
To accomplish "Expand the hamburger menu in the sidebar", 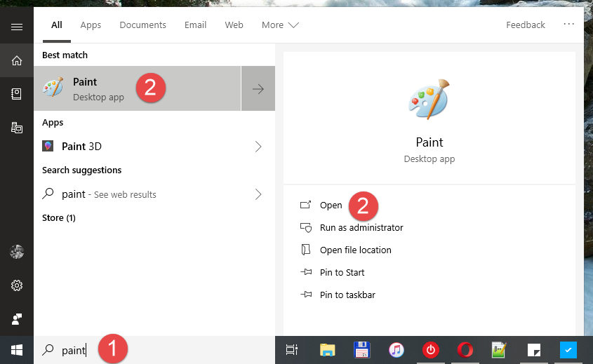I will click(17, 27).
